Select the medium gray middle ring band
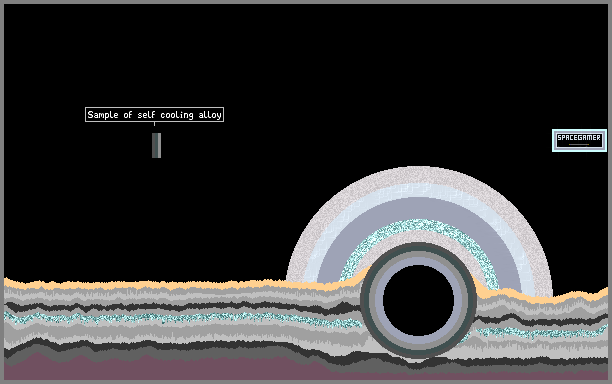612x384 pixels. click(419, 254)
